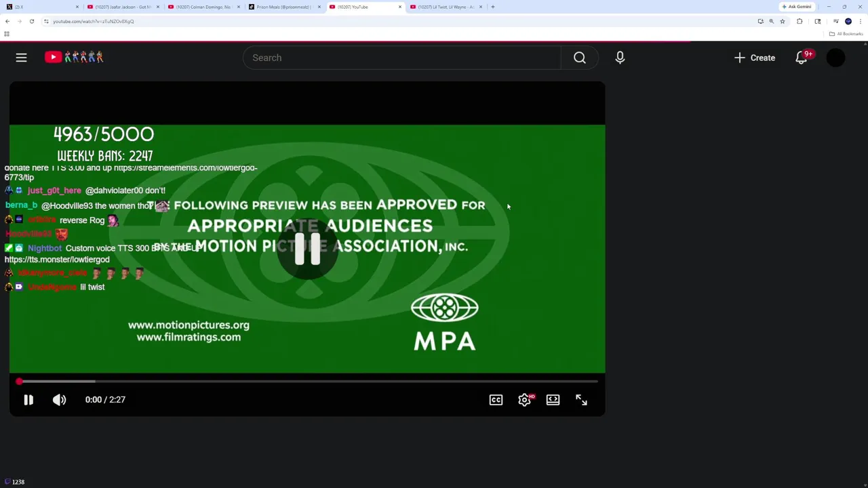Click the just_g0t_here chat username
Image resolution: width=868 pixels, height=488 pixels.
(54, 190)
